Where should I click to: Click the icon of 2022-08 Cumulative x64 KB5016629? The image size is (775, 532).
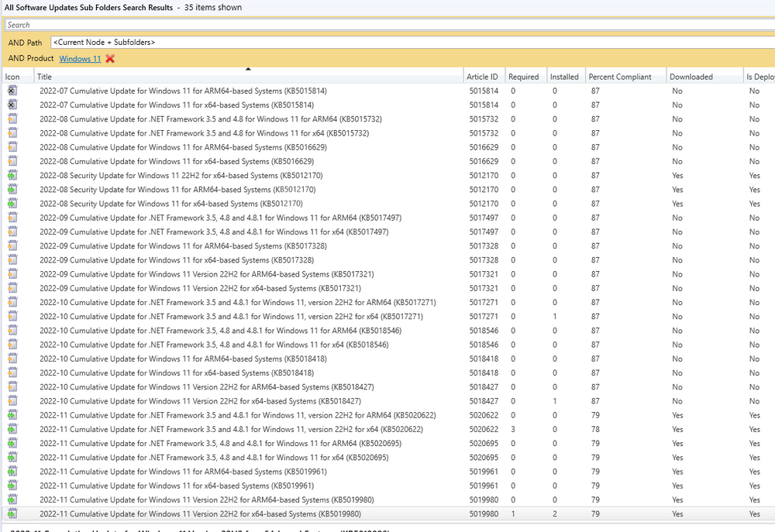(x=12, y=161)
